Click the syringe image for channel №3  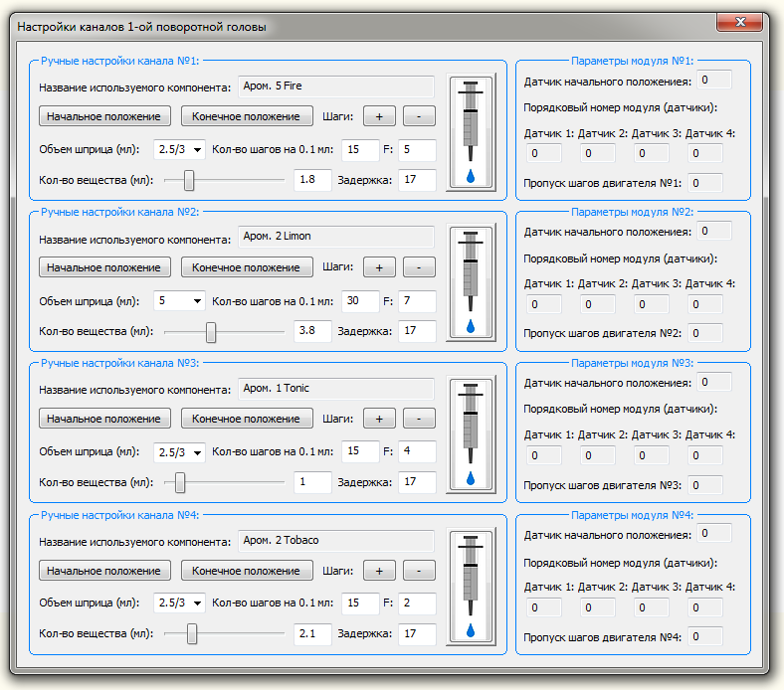[471, 434]
